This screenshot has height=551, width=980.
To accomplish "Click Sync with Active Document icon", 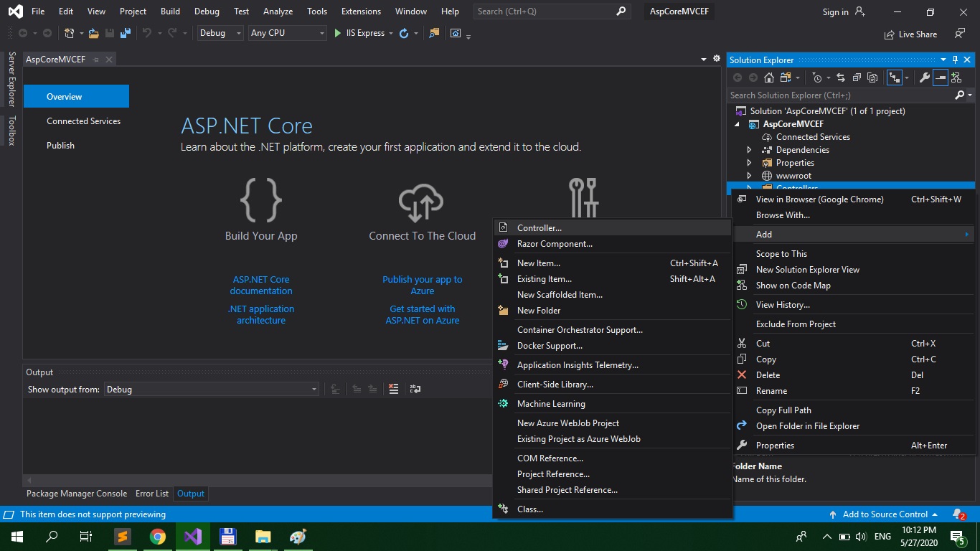I will [x=841, y=77].
